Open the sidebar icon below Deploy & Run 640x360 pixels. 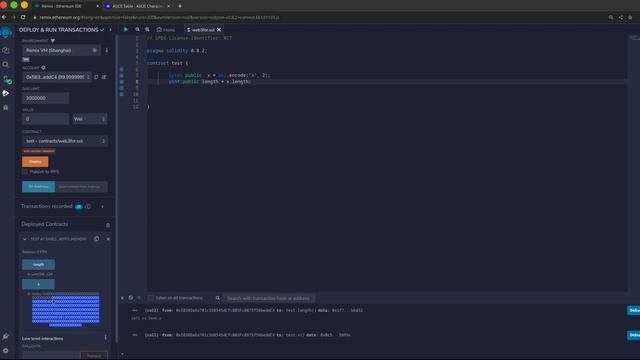tap(6, 107)
